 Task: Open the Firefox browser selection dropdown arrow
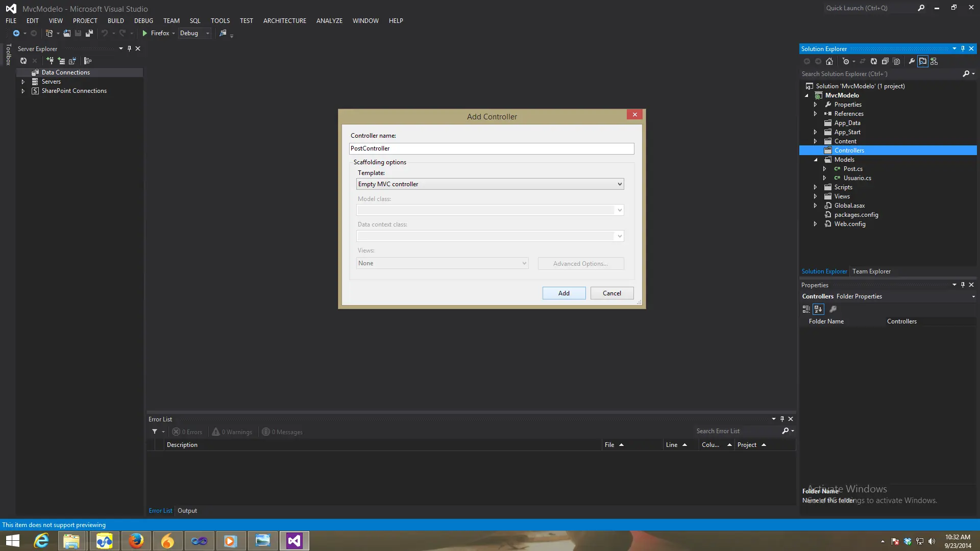tap(174, 34)
